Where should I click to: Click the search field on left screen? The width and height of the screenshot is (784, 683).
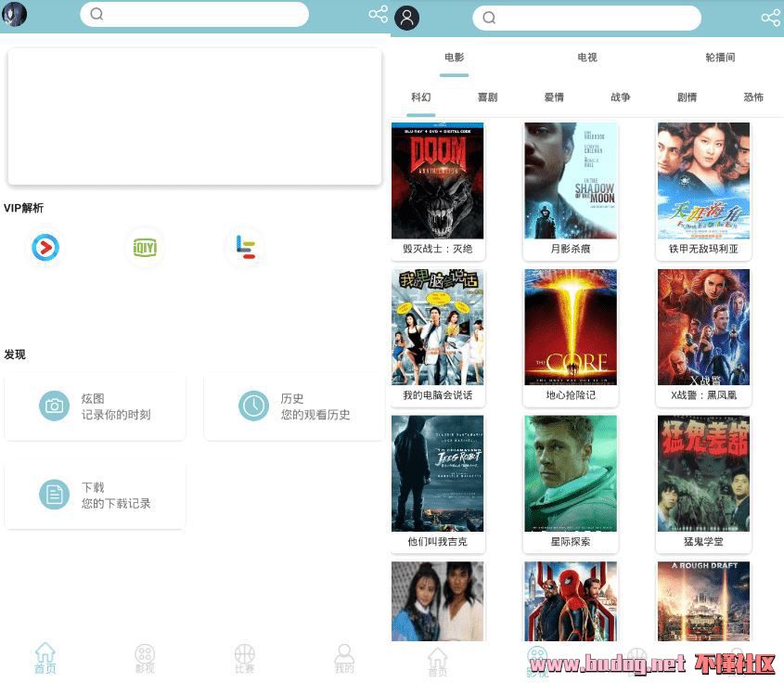pyautogui.click(x=194, y=14)
